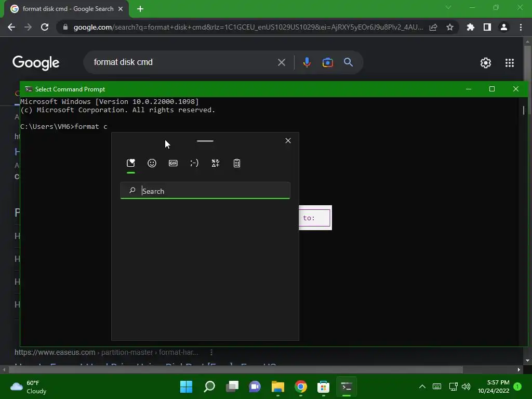
Task: Open the Chrome profile menu
Action: [504, 27]
